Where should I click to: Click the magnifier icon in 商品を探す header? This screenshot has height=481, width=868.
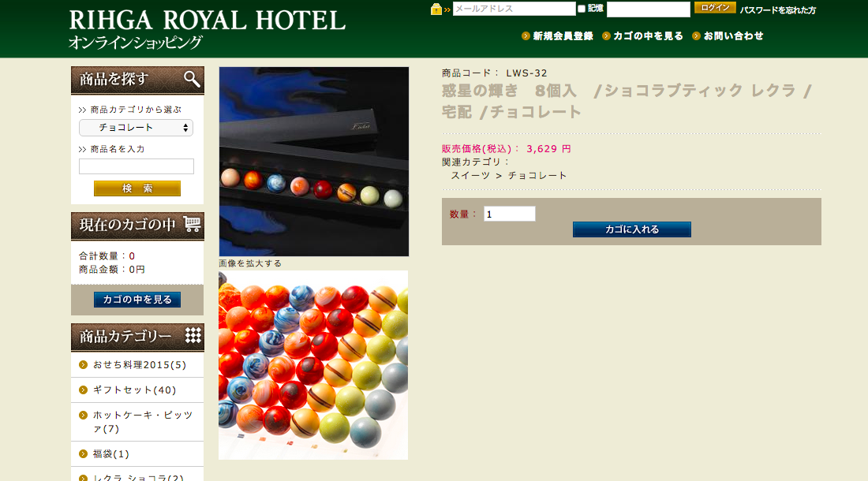192,79
